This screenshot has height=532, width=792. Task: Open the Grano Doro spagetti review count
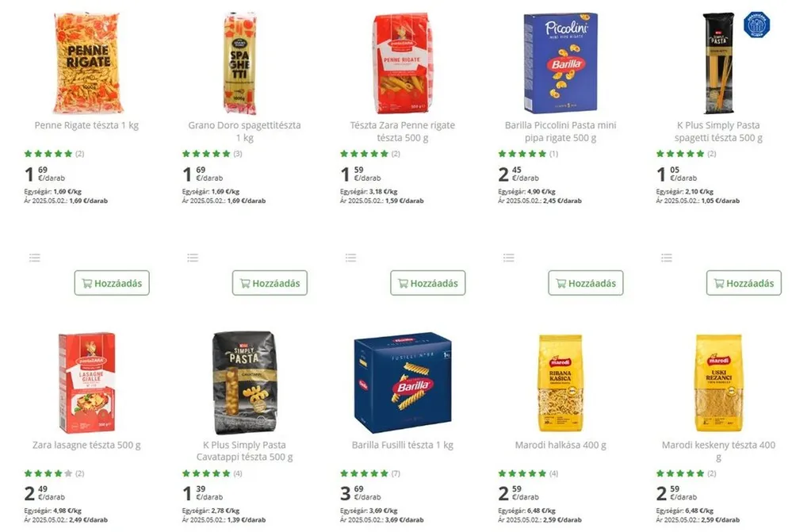pyautogui.click(x=238, y=154)
